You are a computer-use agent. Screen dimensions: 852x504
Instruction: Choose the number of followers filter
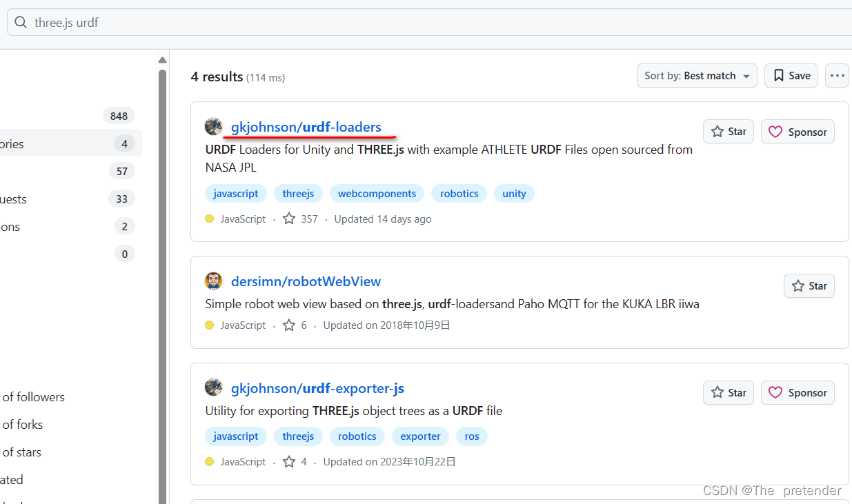coord(33,397)
